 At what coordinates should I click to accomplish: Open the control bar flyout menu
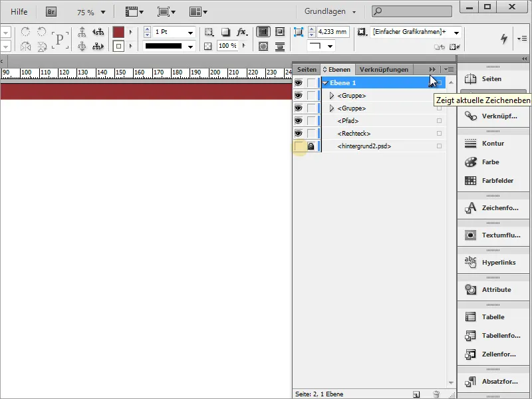coord(522,39)
